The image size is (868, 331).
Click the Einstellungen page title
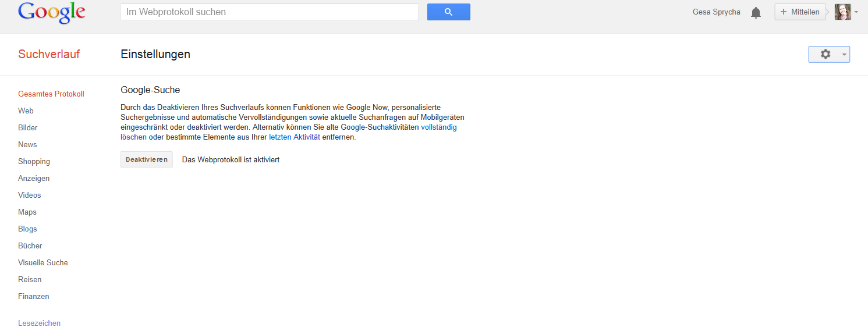[x=155, y=54]
